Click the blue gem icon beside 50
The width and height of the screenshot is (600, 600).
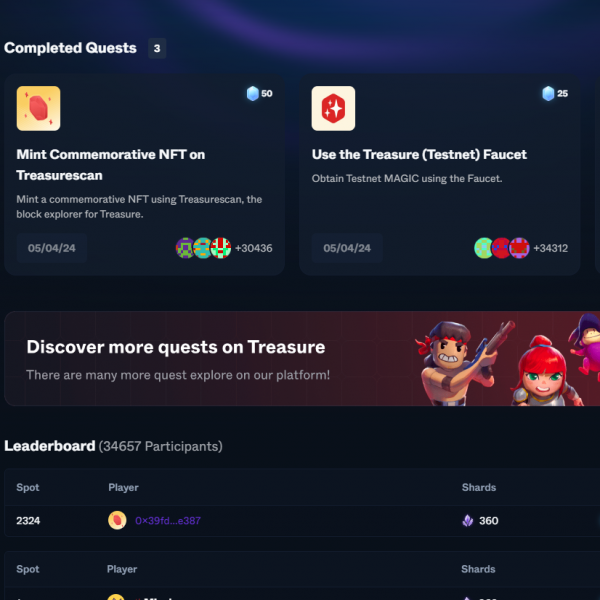(253, 93)
